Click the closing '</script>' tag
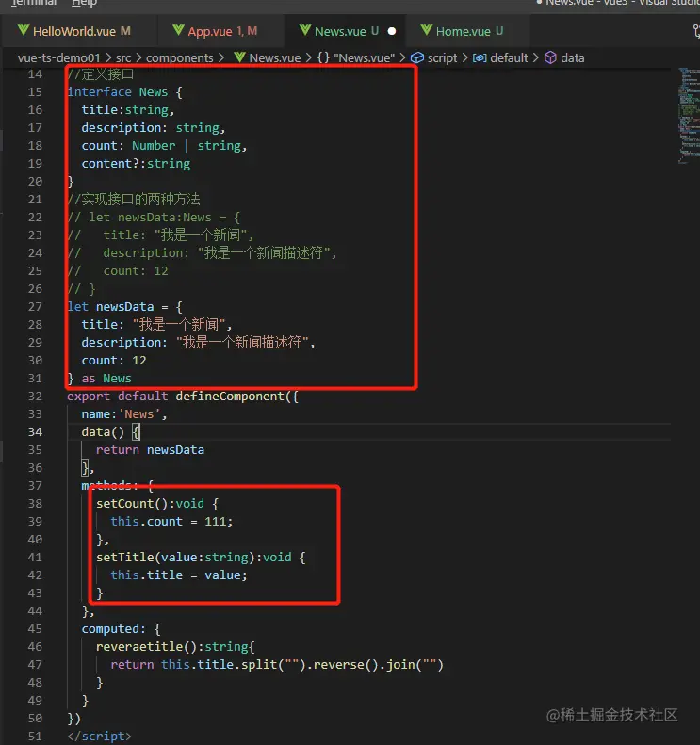The image size is (700, 745). [x=99, y=736]
